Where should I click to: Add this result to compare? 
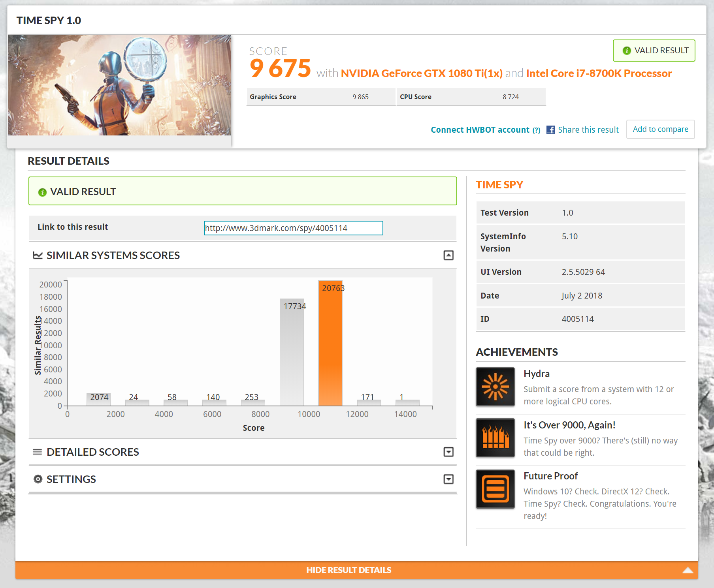[661, 129]
